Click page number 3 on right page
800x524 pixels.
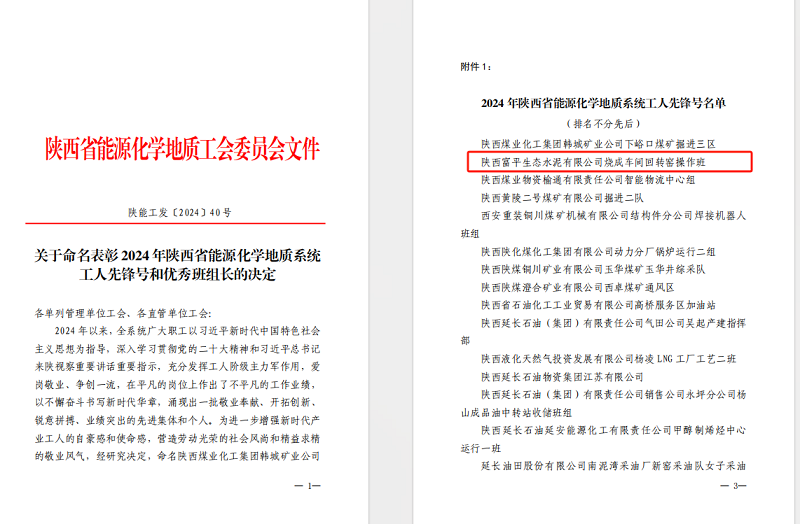click(x=734, y=486)
